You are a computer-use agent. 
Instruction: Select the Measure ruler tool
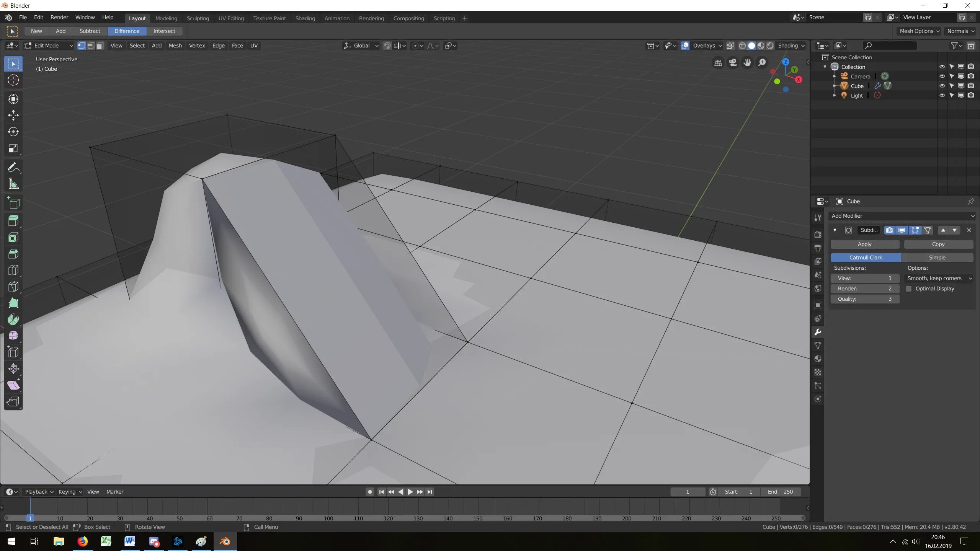(x=13, y=184)
